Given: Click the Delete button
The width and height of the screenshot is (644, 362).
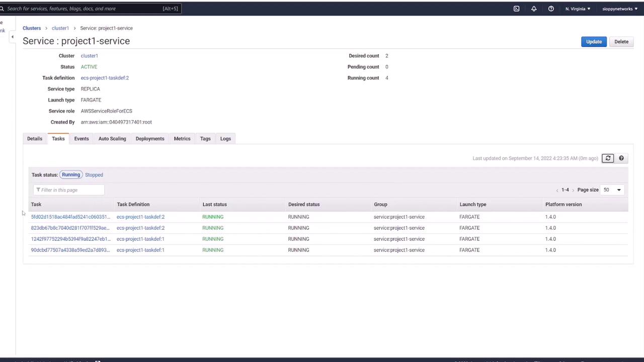Looking at the screenshot, I should (621, 42).
